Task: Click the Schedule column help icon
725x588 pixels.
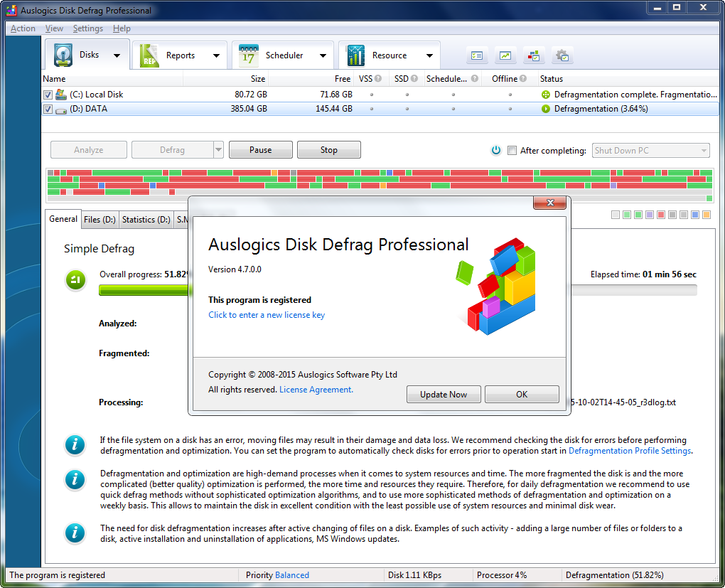Action: click(x=474, y=79)
